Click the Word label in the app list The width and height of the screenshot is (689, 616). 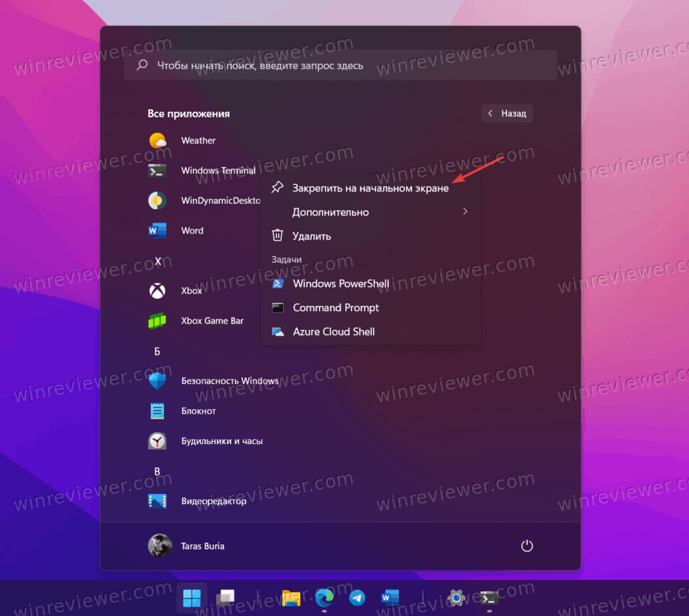[x=192, y=231]
